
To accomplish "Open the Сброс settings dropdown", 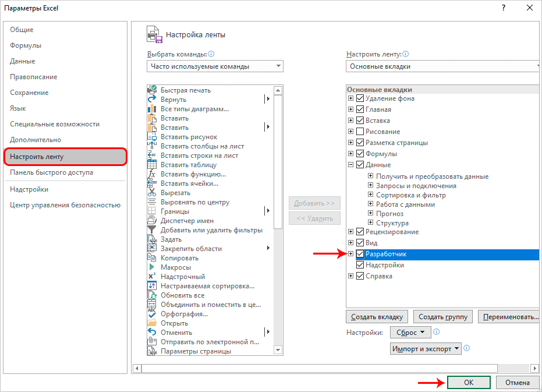I will (410, 332).
